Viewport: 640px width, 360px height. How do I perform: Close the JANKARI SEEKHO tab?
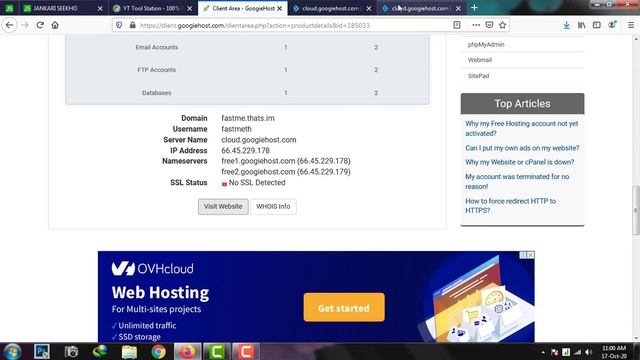pos(100,8)
